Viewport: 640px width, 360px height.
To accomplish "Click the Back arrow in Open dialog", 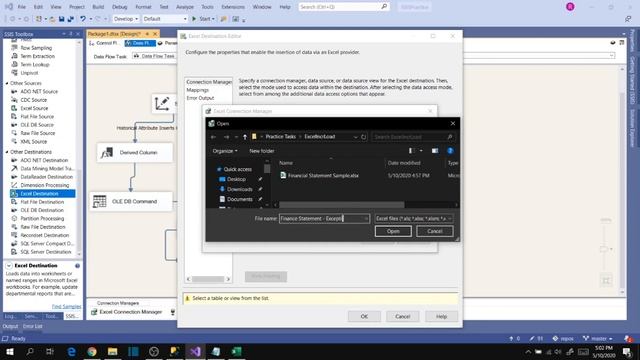I will click(x=213, y=137).
